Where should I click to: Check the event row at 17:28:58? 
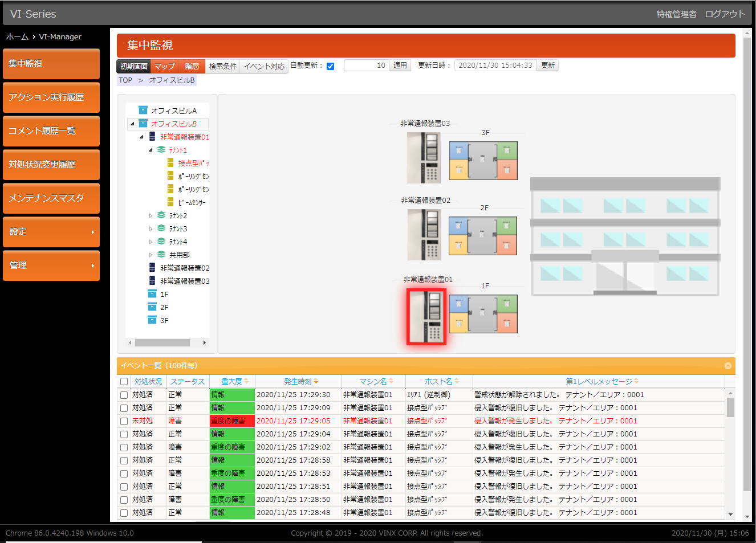point(124,460)
